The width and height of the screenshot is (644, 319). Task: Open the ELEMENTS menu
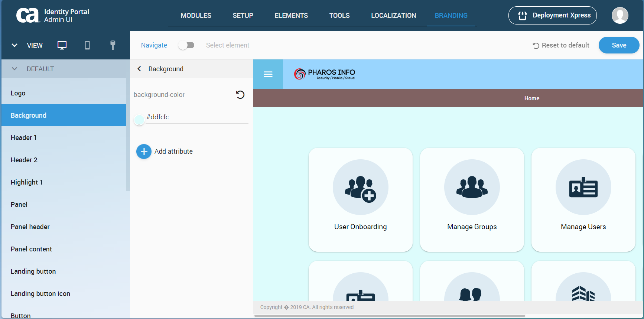point(291,16)
